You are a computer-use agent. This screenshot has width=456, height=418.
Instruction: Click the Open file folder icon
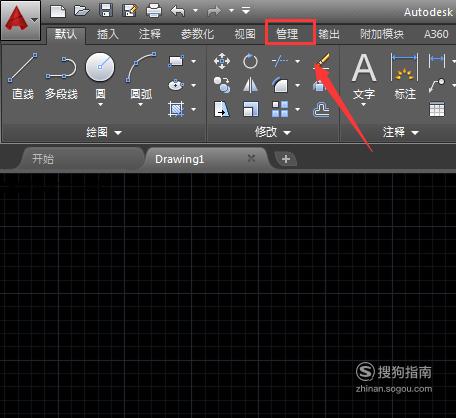pyautogui.click(x=82, y=11)
